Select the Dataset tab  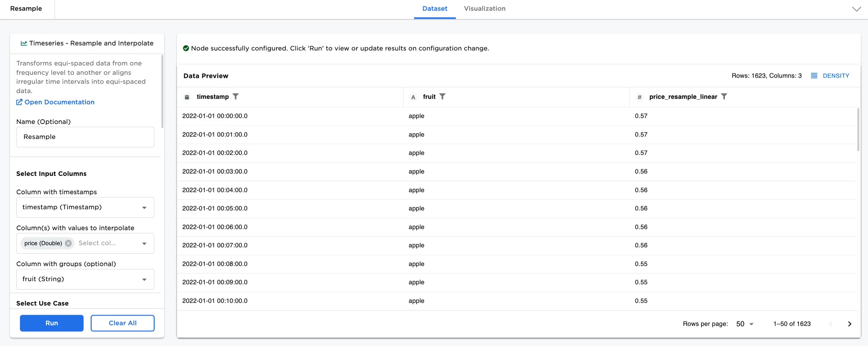(434, 9)
